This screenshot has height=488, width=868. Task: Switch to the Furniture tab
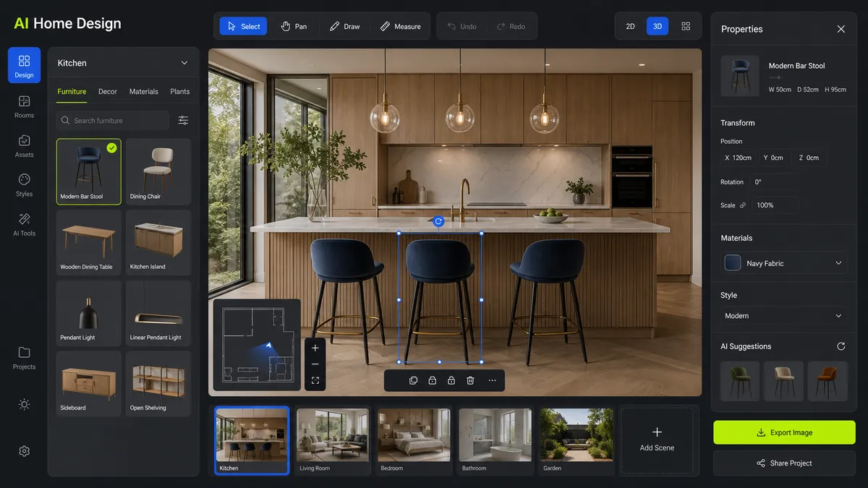coord(72,92)
